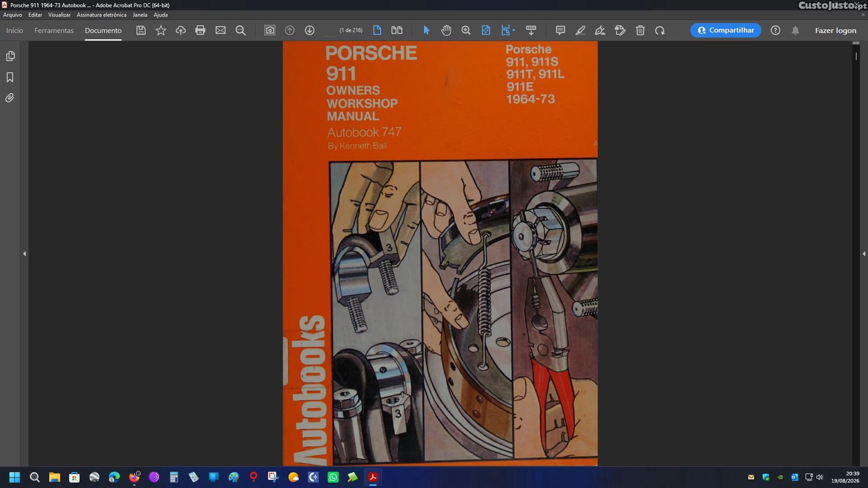
Task: Save the document with the floppy disk icon
Action: pyautogui.click(x=141, y=30)
